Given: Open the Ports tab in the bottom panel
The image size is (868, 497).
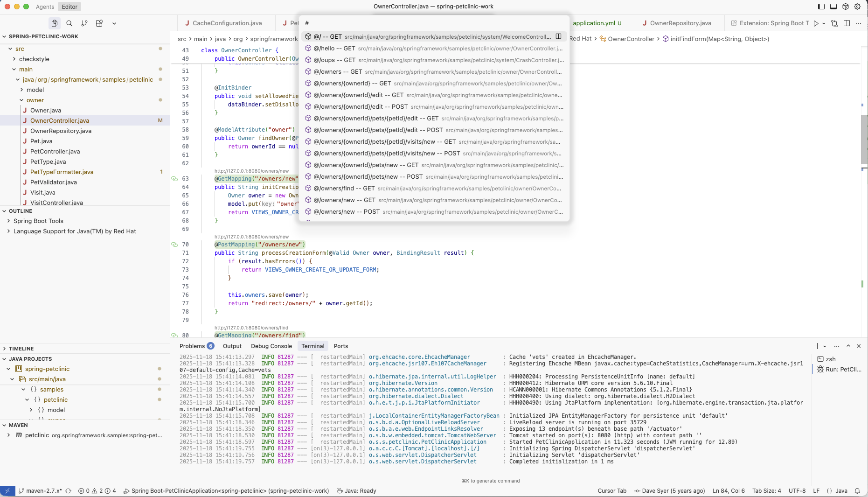Looking at the screenshot, I should tap(340, 346).
